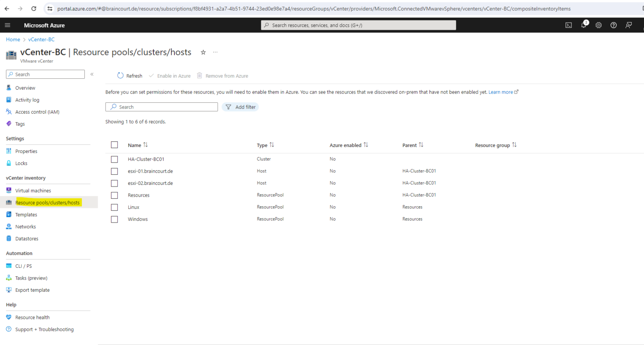This screenshot has width=644, height=345.
Task: Open the CLI / PS automation page
Action: 23,266
